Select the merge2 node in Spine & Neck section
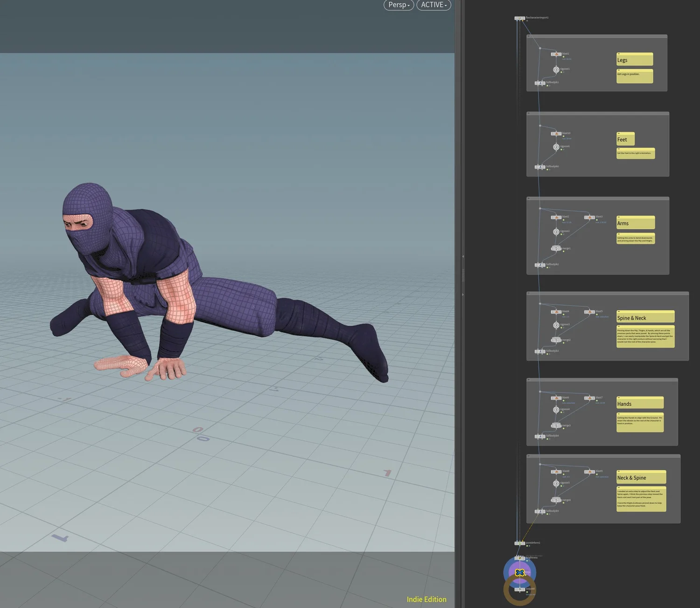The width and height of the screenshot is (700, 608). 556,339
